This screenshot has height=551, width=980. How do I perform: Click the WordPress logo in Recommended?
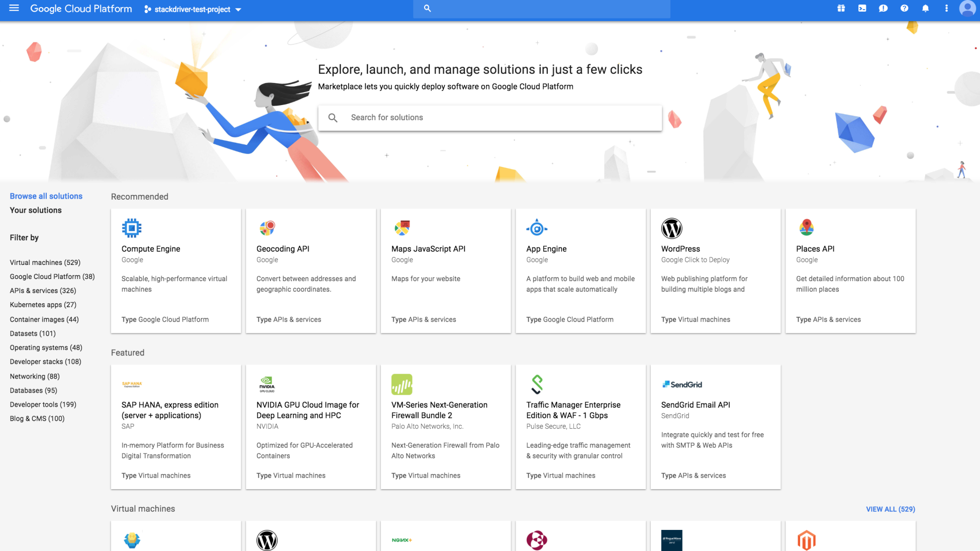pyautogui.click(x=671, y=228)
